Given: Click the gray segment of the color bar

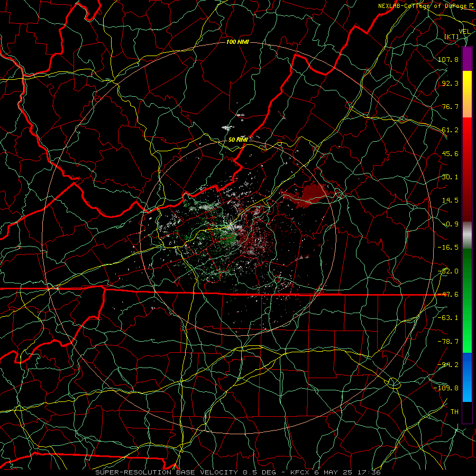Looking at the screenshot, I should coord(467,235).
